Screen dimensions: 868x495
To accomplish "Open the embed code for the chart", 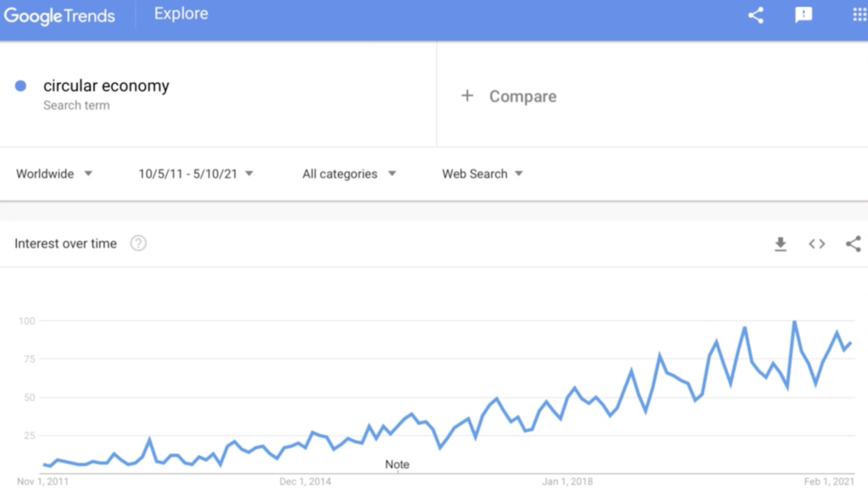I will (x=816, y=243).
